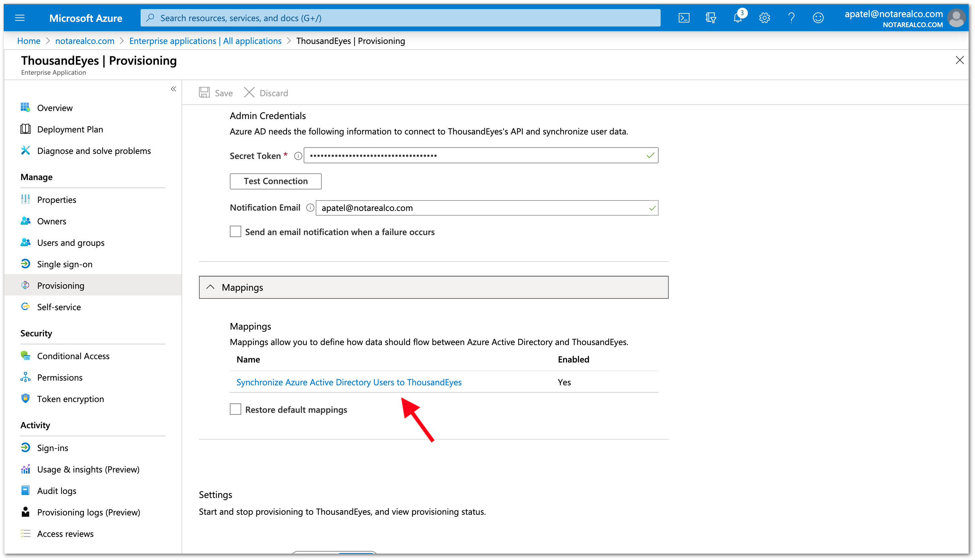
Task: Click Discard in the toolbar
Action: 273,93
